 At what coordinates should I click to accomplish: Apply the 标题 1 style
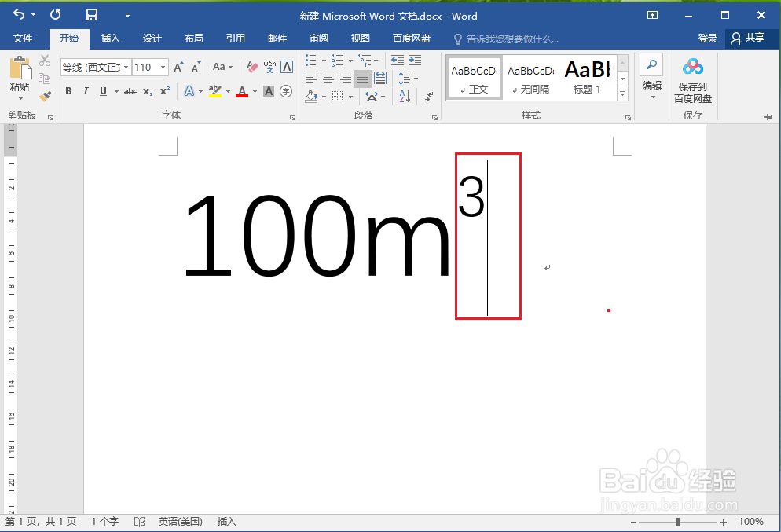coord(587,76)
